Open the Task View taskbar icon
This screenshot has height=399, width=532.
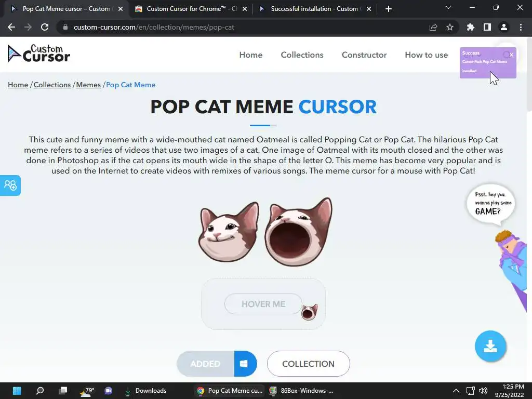click(x=63, y=391)
